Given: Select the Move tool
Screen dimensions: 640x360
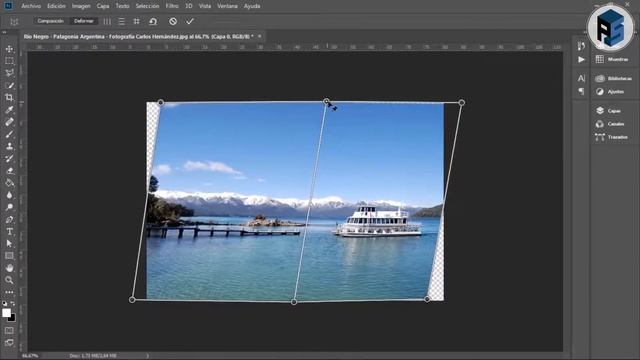Looking at the screenshot, I should coord(9,49).
